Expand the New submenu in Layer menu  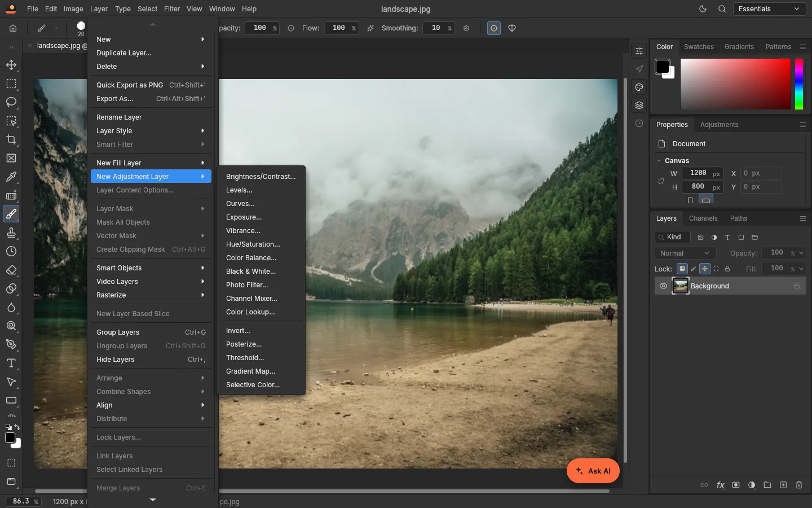click(x=151, y=40)
